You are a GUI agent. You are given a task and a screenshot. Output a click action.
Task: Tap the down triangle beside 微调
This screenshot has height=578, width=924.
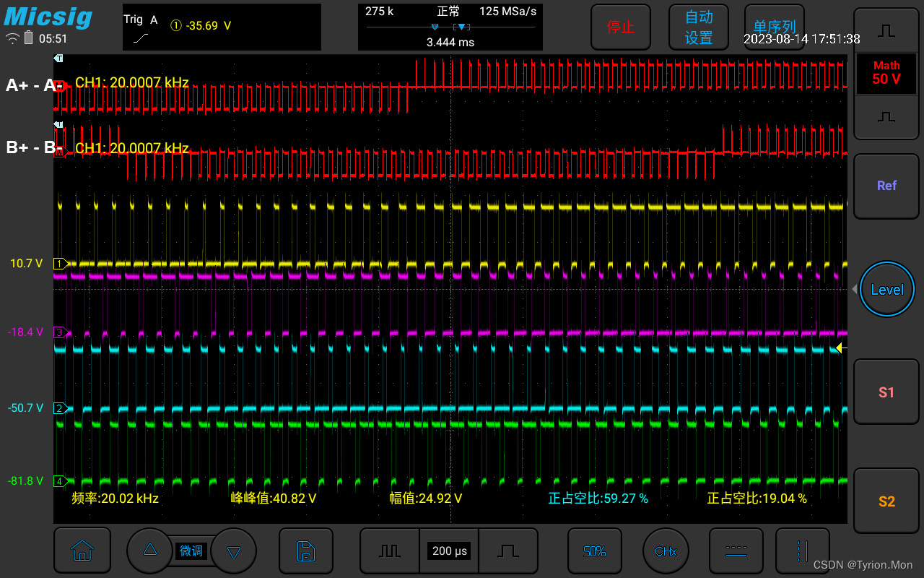[233, 551]
